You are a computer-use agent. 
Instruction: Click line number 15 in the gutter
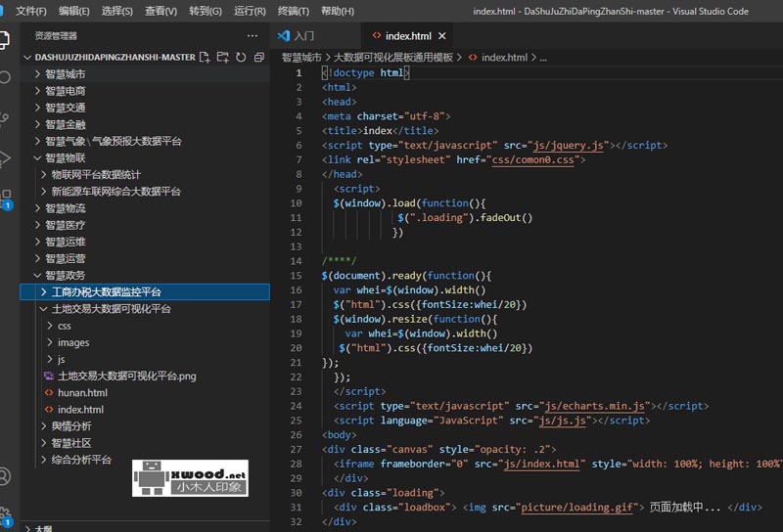click(297, 276)
